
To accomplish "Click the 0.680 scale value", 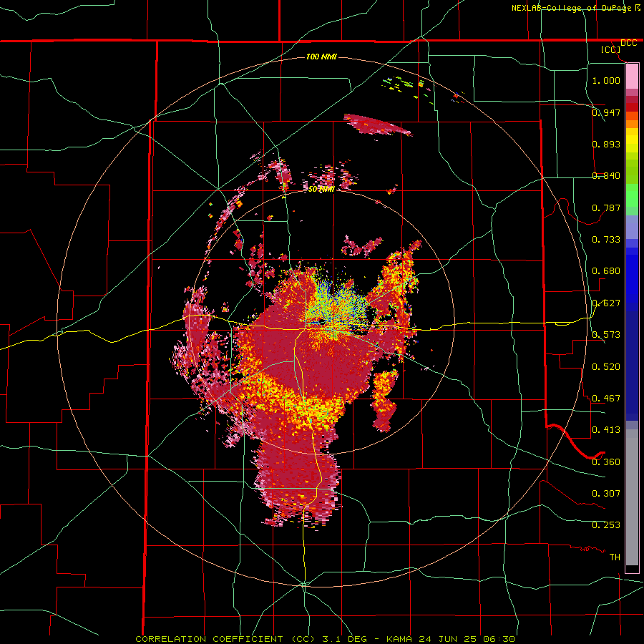I will pyautogui.click(x=606, y=270).
